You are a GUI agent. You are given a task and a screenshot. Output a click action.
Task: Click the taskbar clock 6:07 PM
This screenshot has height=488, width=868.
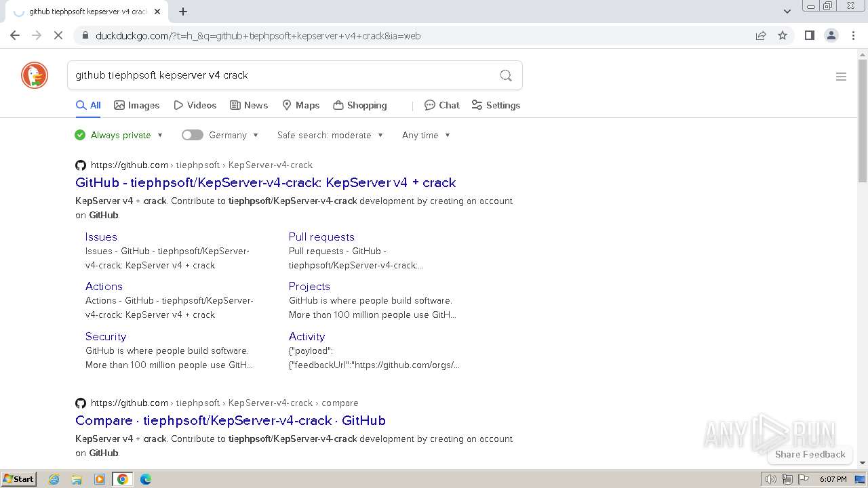point(833,479)
